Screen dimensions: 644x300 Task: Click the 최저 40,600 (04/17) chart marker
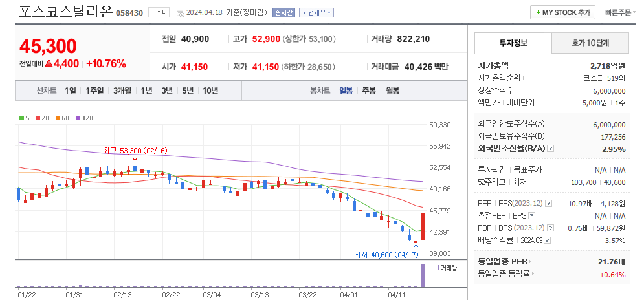point(386,255)
